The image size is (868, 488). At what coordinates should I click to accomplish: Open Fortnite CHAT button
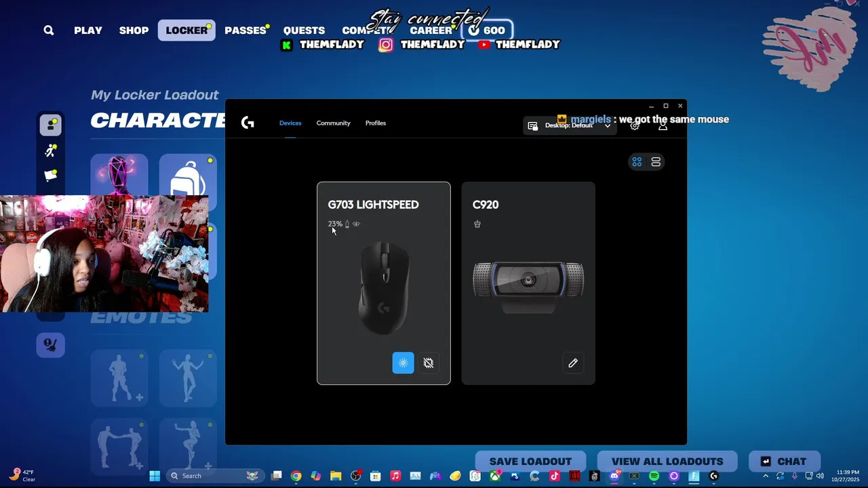pyautogui.click(x=785, y=462)
